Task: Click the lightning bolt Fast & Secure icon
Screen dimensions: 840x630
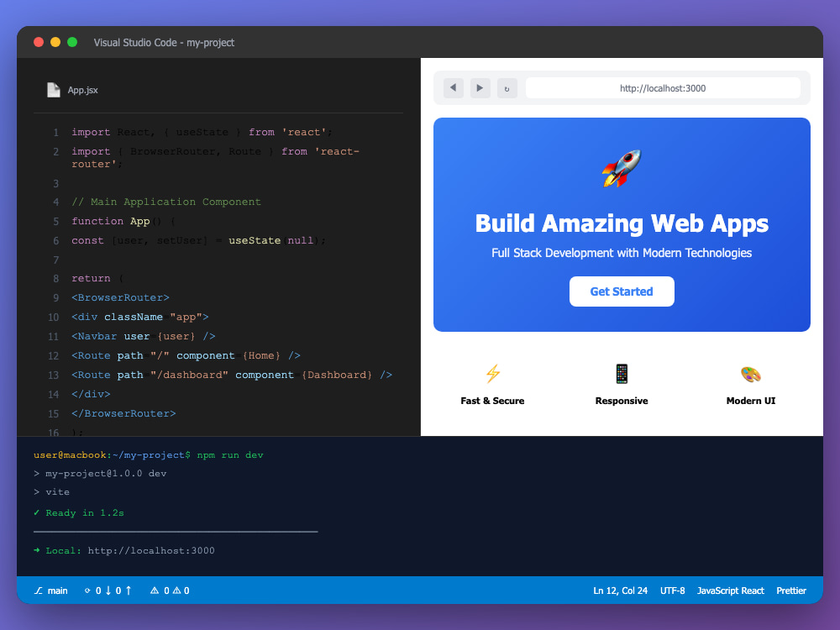Action: [x=492, y=374]
